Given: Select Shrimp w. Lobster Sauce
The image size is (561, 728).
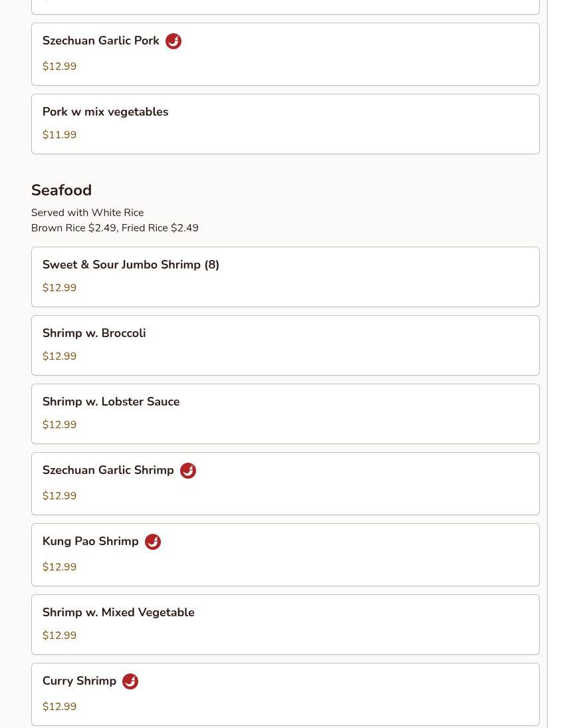Looking at the screenshot, I should point(111,402).
